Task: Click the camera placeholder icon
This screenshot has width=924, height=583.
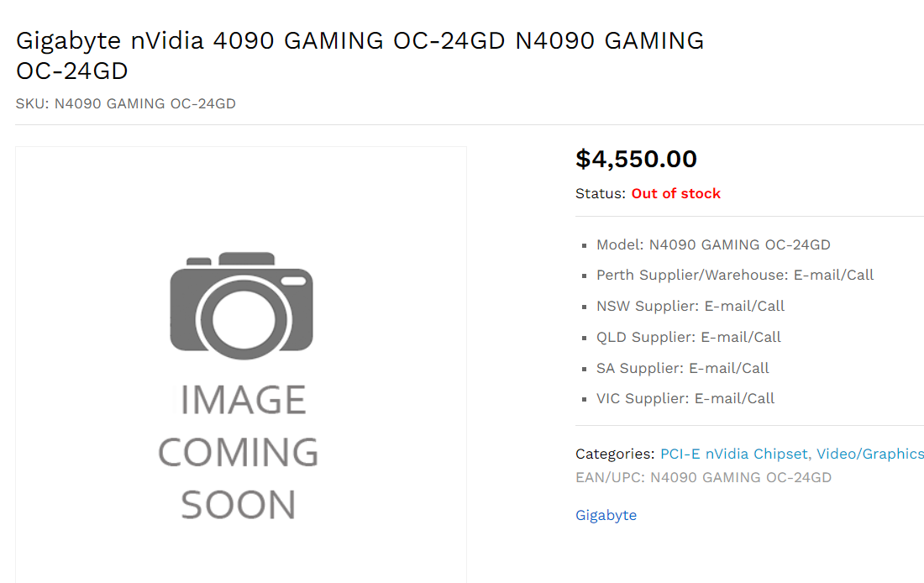Action: pos(242,305)
